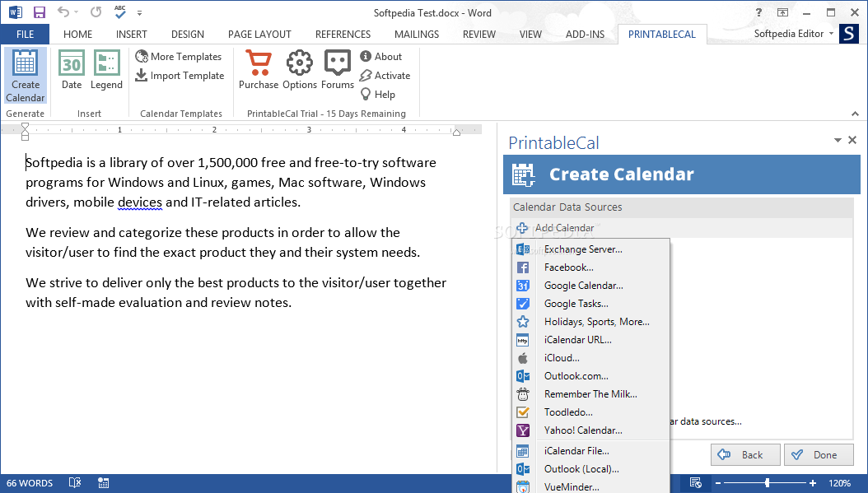868x493 pixels.
Task: Click the first-line indent ruler marker
Action: [x=25, y=127]
